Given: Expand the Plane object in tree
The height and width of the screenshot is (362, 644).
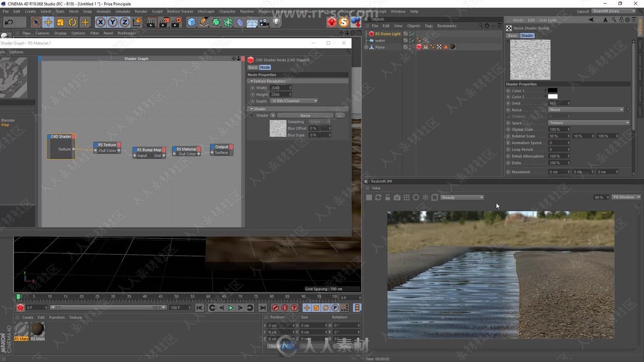Looking at the screenshot, I should point(366,47).
